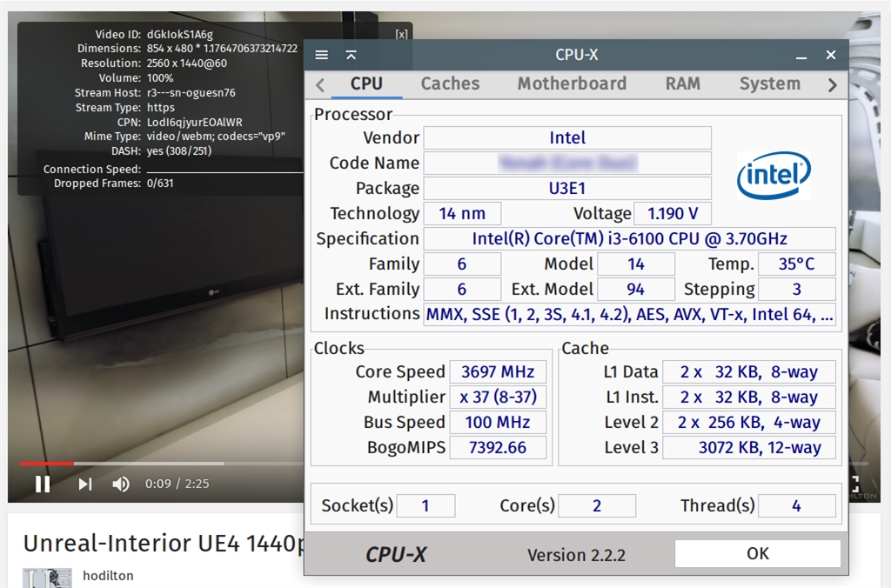891x588 pixels.
Task: Click the Core(s) value 2
Action: (597, 505)
